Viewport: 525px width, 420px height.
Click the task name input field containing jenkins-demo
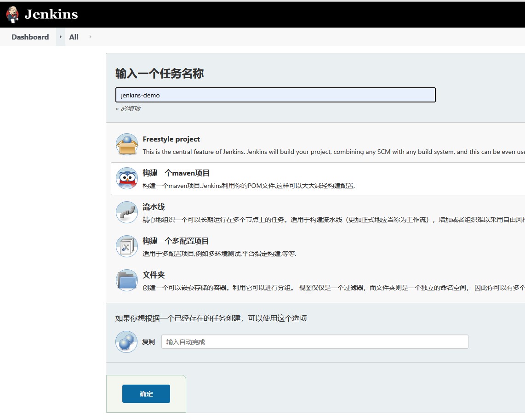[275, 95]
